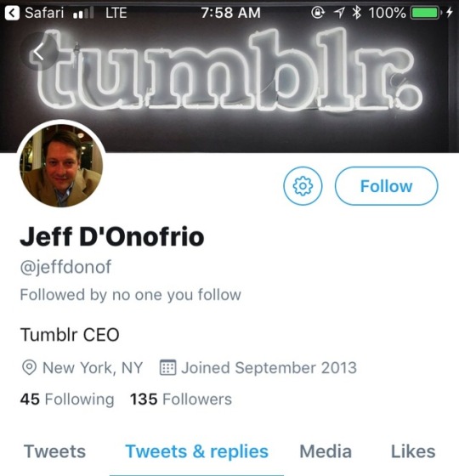Open Jeff D'Onofrio's profile photo
This screenshot has width=459, height=476.
click(x=61, y=166)
